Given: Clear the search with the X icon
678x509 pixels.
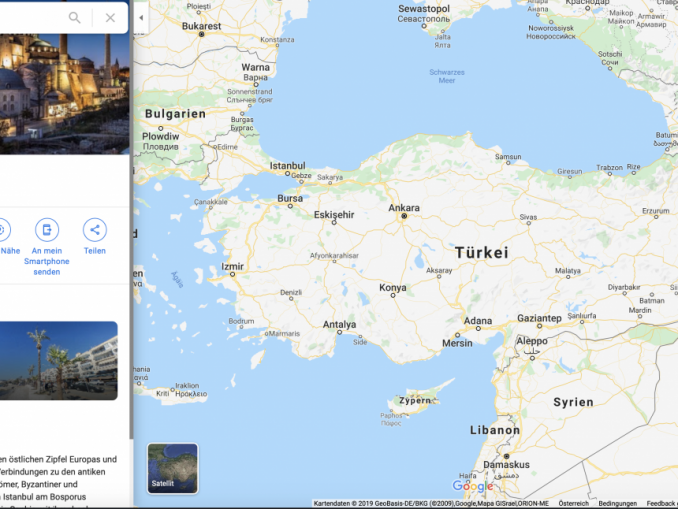Looking at the screenshot, I should 110,18.
